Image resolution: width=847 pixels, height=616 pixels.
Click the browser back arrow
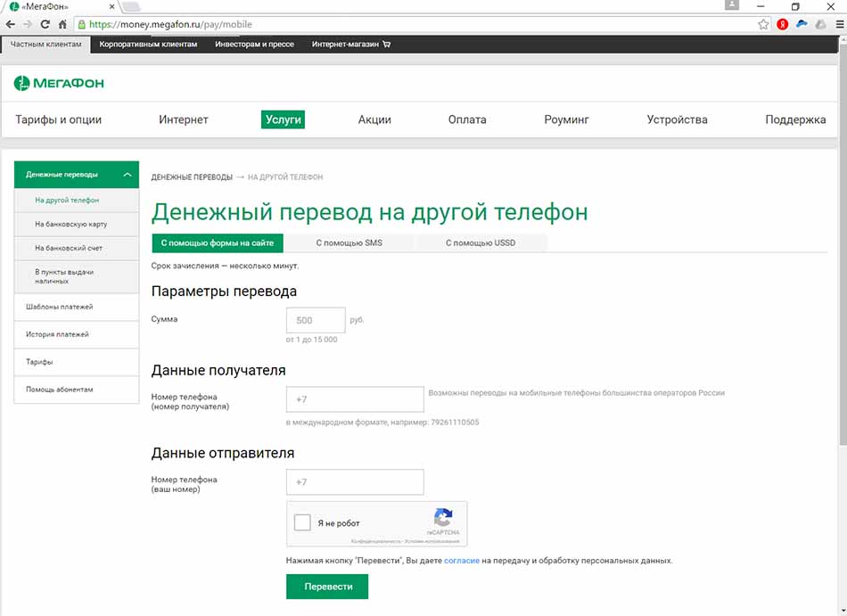click(x=11, y=24)
